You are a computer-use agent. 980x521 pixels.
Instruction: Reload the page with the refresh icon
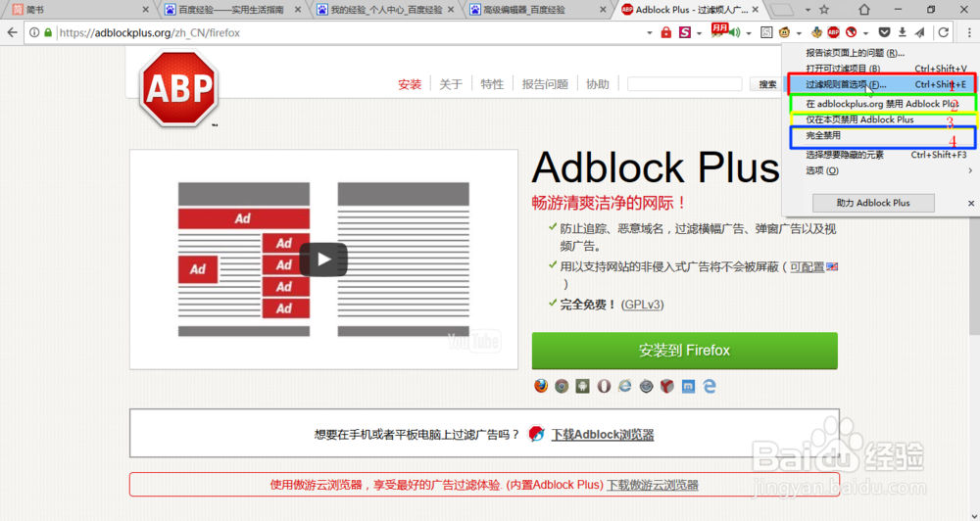[944, 32]
